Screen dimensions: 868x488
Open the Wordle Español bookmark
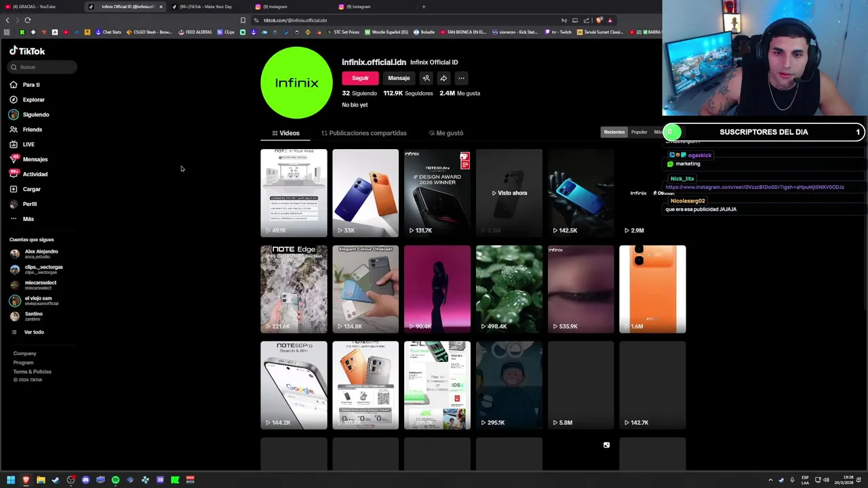pos(387,32)
